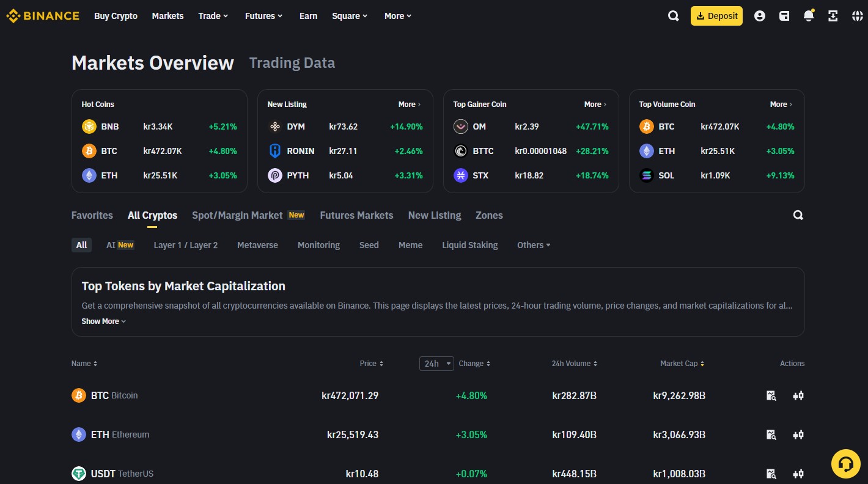This screenshot has width=868, height=484.
Task: Open the Earn navigation link
Action: pyautogui.click(x=308, y=16)
